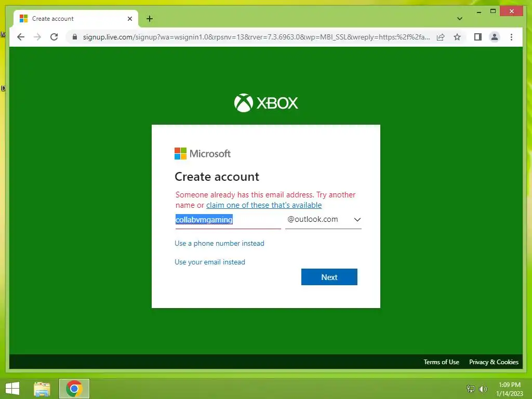Open volume control tray icon
532x399 pixels.
(483, 389)
